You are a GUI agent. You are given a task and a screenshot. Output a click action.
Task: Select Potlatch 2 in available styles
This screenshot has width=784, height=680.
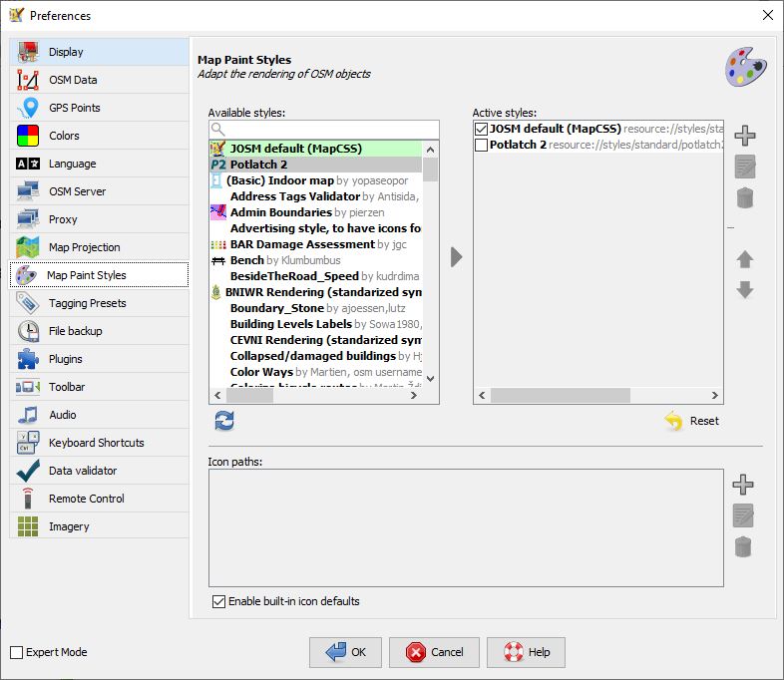pos(316,165)
